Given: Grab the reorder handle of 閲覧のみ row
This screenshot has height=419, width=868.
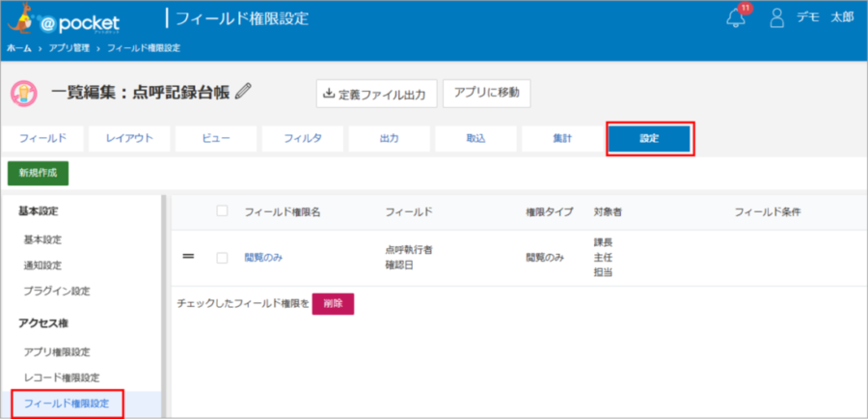Looking at the screenshot, I should [x=188, y=257].
